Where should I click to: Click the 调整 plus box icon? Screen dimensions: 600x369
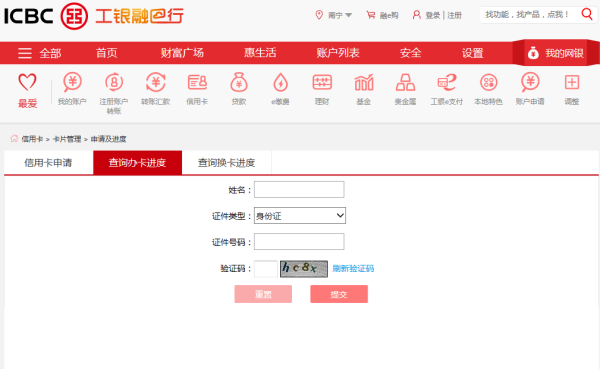point(572,82)
